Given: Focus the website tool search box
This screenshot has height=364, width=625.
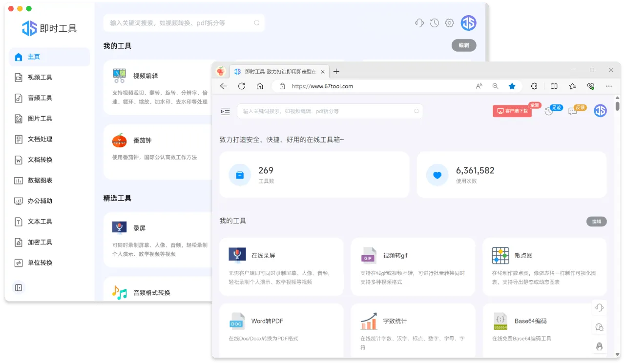Looking at the screenshot, I should 330,111.
